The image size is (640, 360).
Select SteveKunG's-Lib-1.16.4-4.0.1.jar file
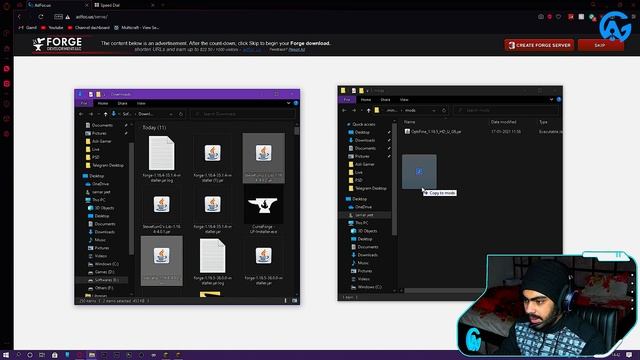coord(162,210)
